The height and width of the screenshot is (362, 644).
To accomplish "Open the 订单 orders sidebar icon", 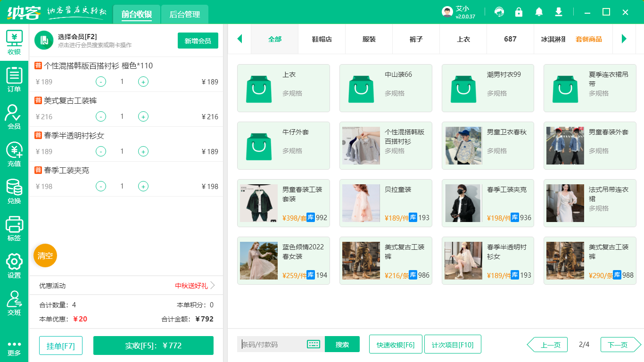I will tap(14, 80).
